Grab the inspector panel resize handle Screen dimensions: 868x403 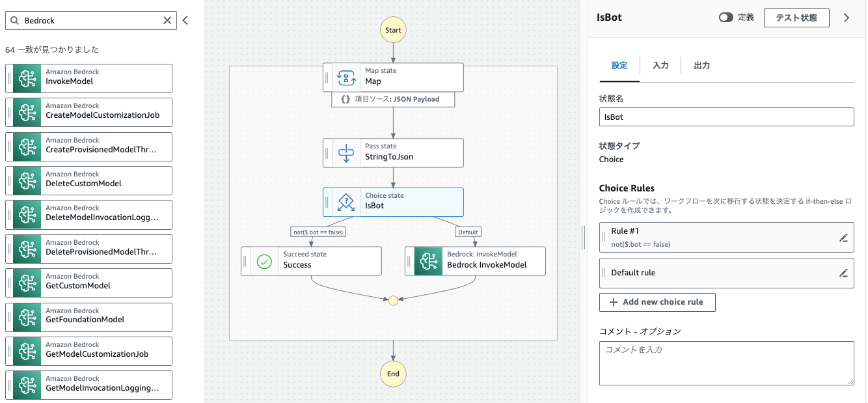[x=584, y=237]
